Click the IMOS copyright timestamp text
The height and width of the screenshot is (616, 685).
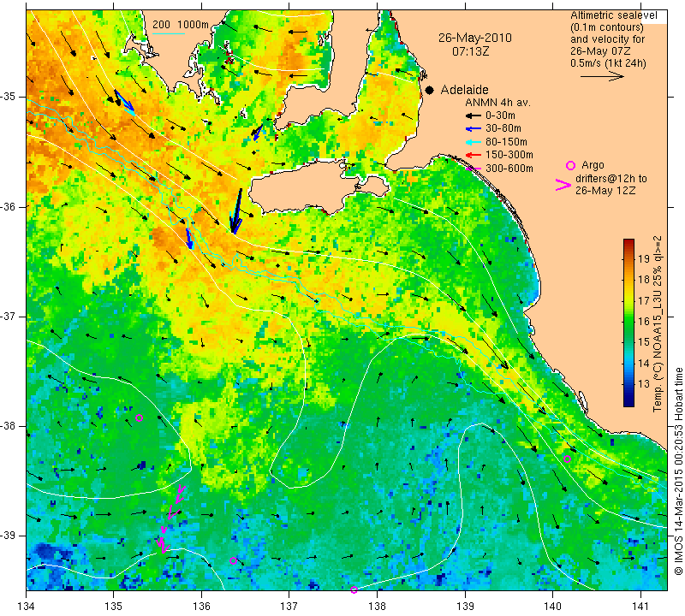point(678,471)
